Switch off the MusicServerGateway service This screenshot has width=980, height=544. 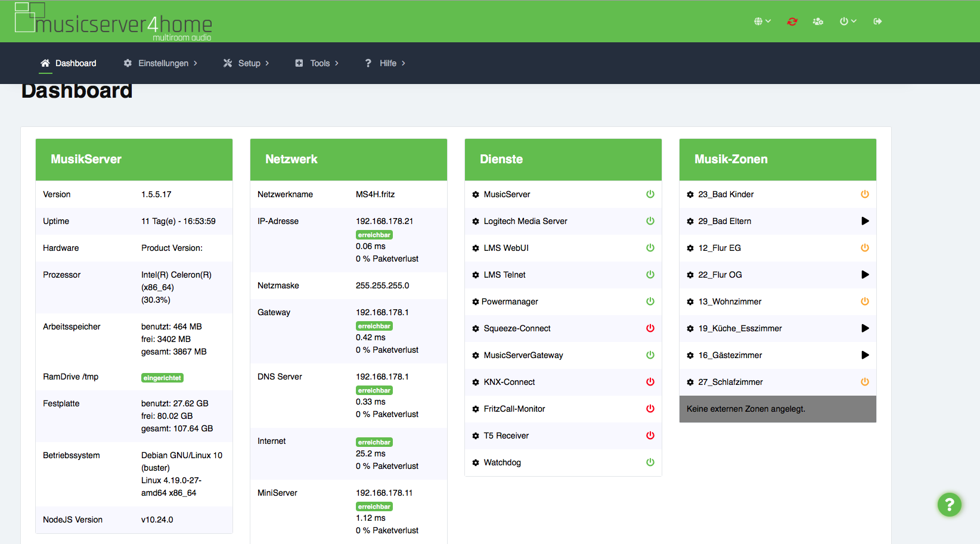pyautogui.click(x=650, y=355)
